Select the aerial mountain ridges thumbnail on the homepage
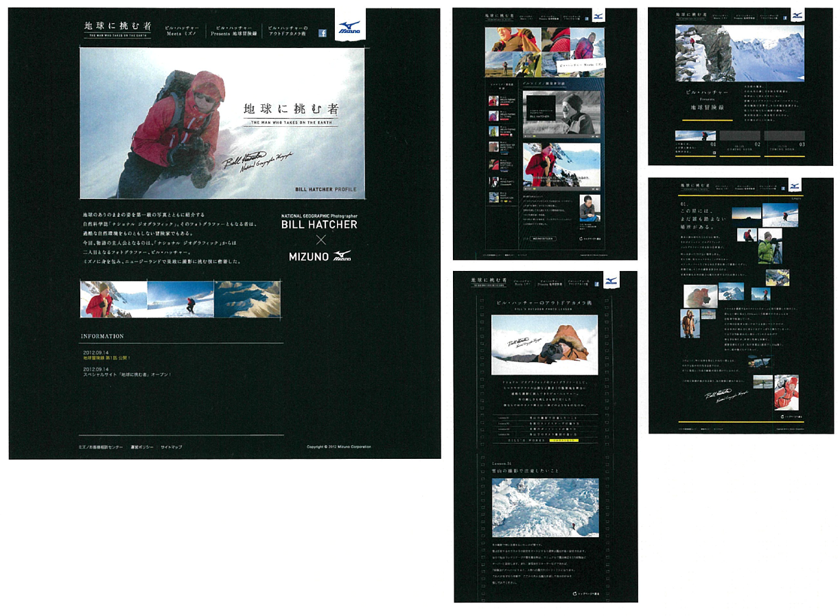The image size is (840, 616). 247,299
